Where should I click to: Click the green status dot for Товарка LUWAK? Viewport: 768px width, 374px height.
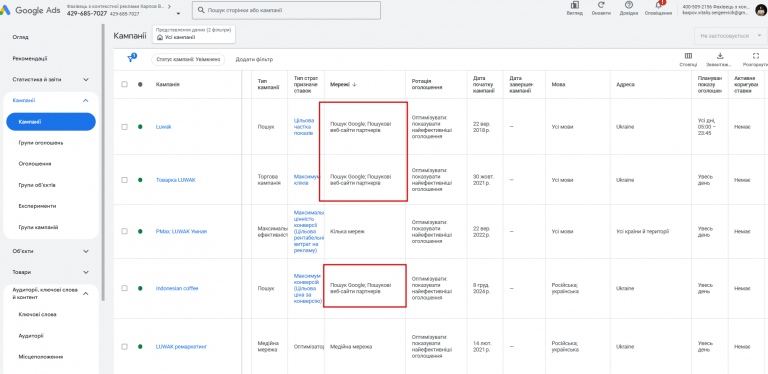[140, 180]
